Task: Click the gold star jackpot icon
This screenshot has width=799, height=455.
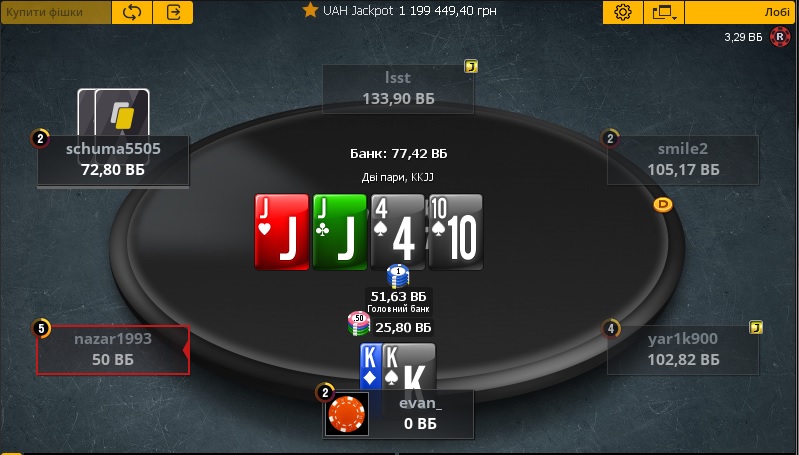Action: [x=310, y=10]
